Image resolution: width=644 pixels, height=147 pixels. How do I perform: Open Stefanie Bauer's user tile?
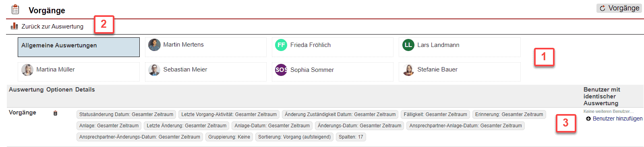point(460,72)
